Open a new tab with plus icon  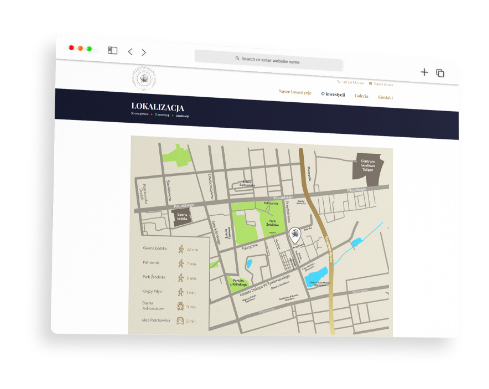click(424, 72)
